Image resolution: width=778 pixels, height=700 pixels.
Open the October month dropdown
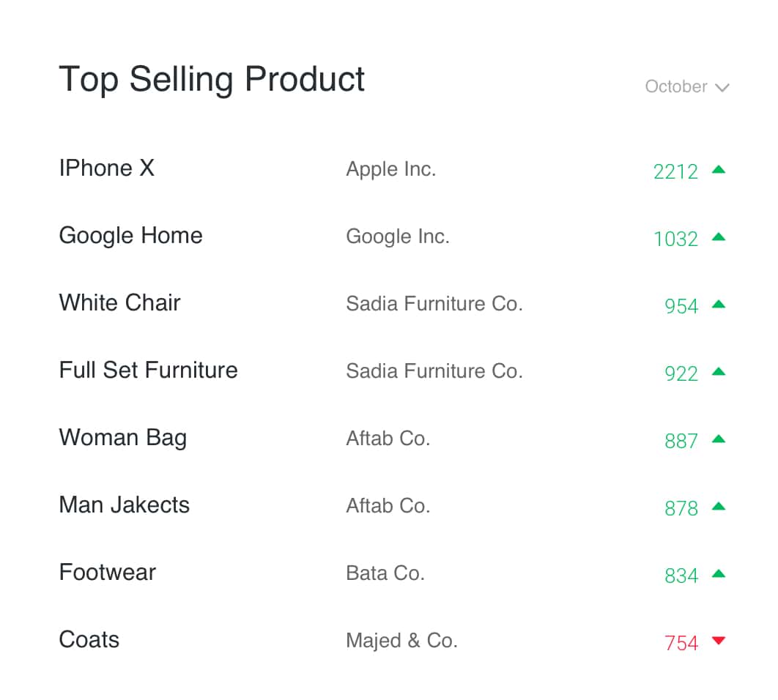tap(686, 87)
